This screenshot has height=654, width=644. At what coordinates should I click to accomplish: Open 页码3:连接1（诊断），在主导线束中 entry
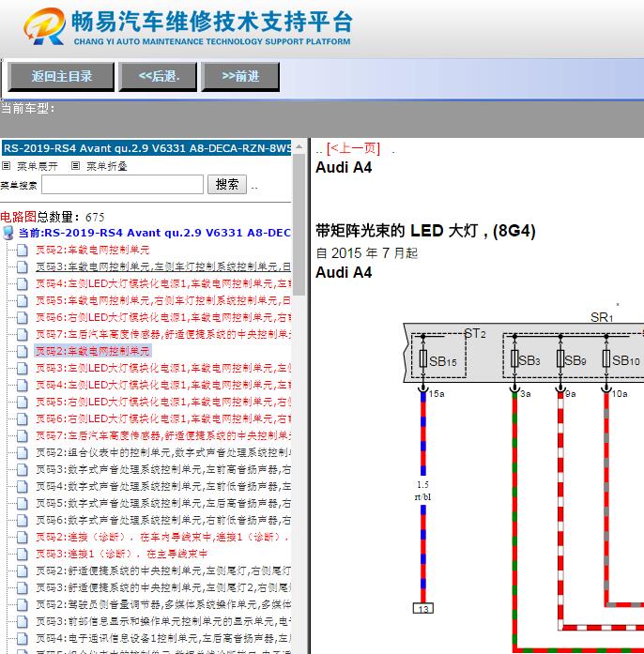(x=121, y=554)
